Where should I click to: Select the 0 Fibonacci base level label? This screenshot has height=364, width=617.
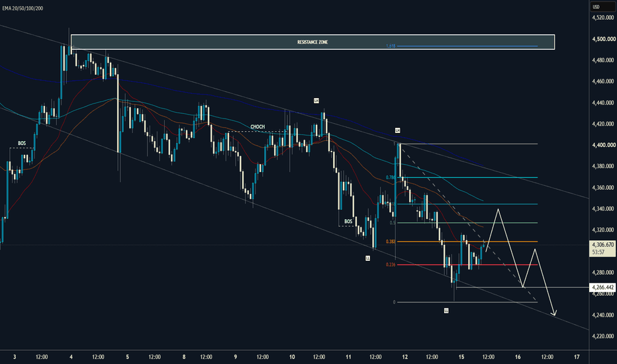pyautogui.click(x=394, y=302)
